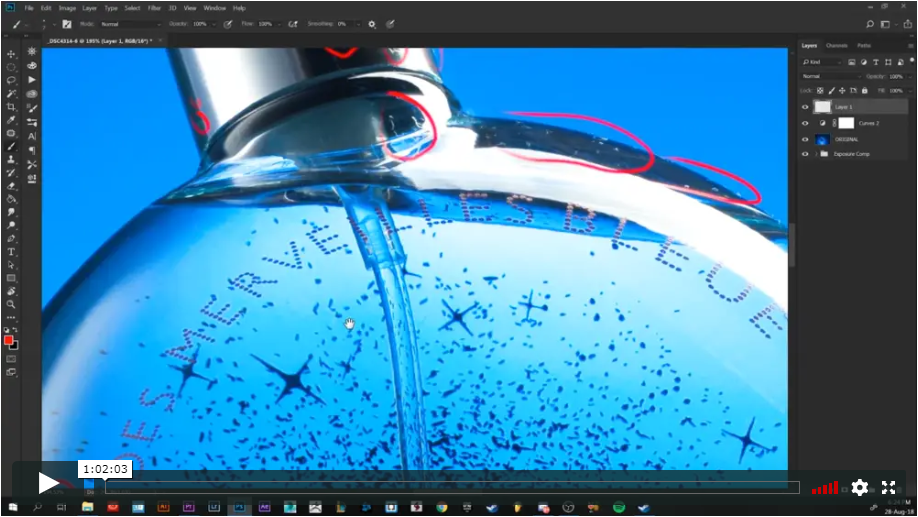Viewport: 918px width, 517px height.
Task: Switch to the Paths tab
Action: pos(864,46)
